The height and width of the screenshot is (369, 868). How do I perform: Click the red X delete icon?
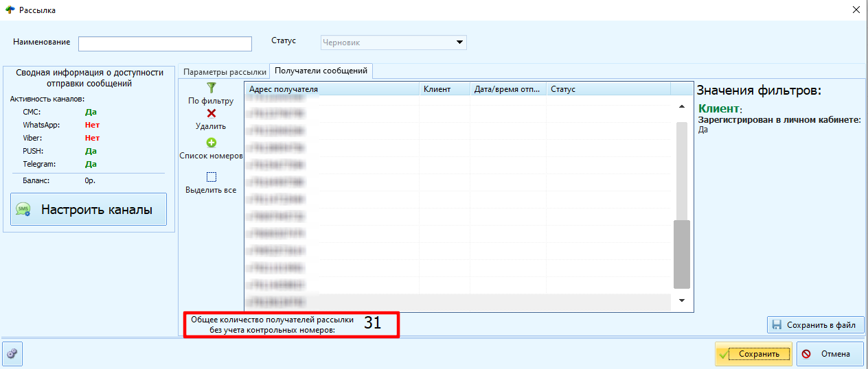[x=212, y=114]
